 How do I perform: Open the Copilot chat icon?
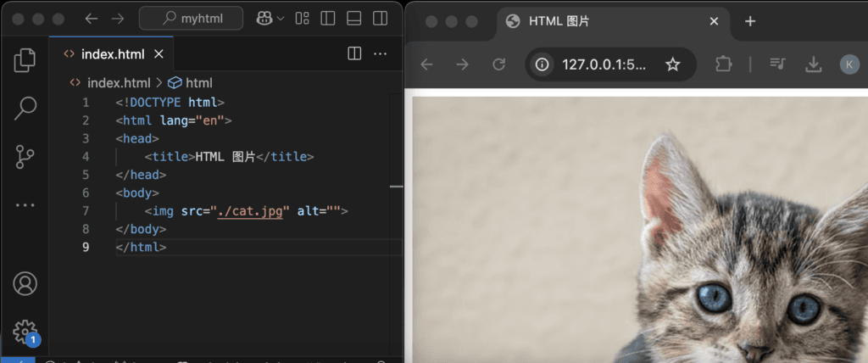[x=264, y=19]
